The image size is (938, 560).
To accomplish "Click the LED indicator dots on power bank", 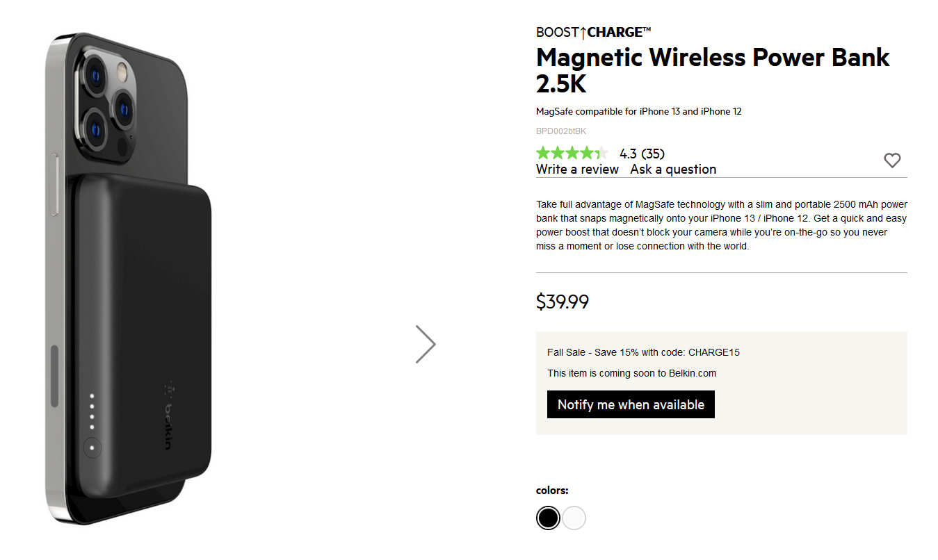I will (x=92, y=413).
